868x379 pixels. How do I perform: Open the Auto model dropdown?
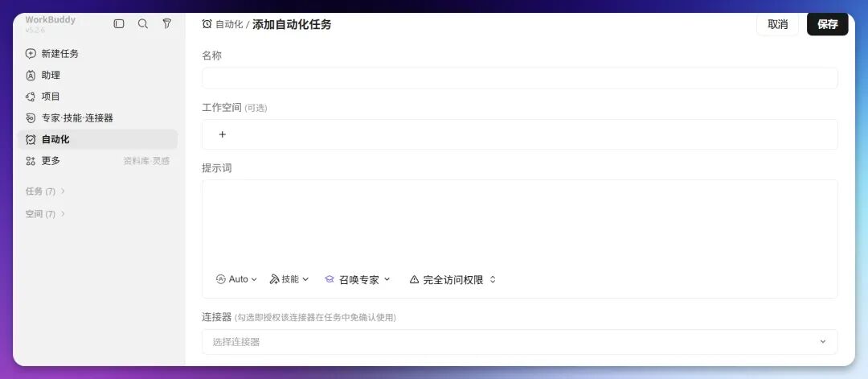point(236,279)
